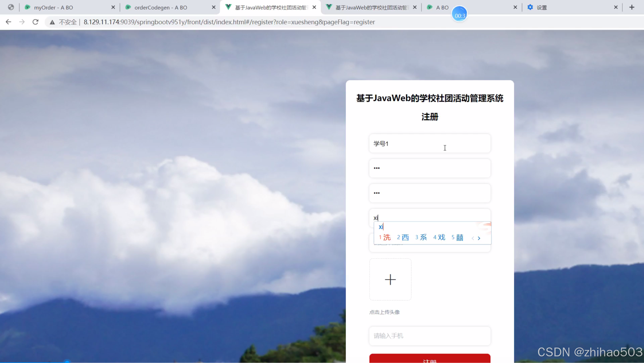The height and width of the screenshot is (363, 644).
Task: Click the red 注册 register button
Action: click(429, 360)
